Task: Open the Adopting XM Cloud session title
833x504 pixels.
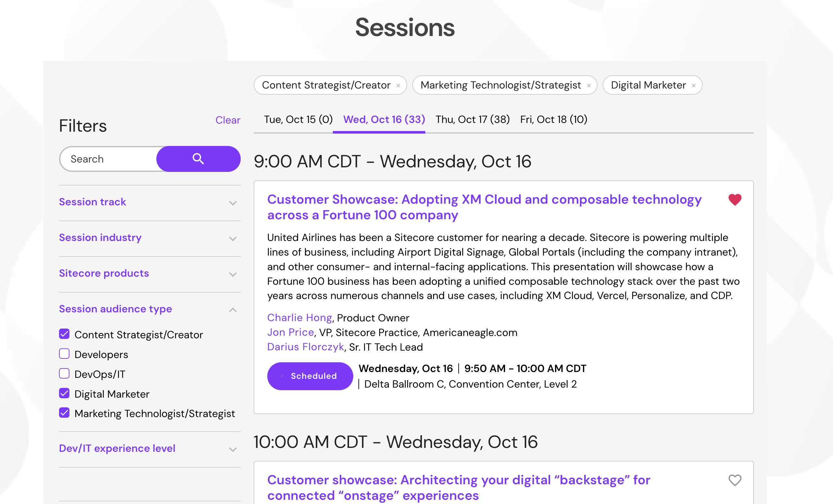Action: click(x=484, y=207)
